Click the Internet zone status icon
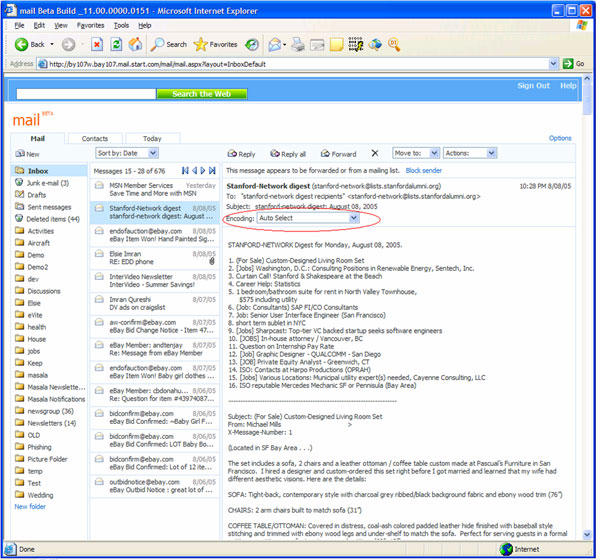Viewport: 600px width, 560px height. click(x=506, y=549)
